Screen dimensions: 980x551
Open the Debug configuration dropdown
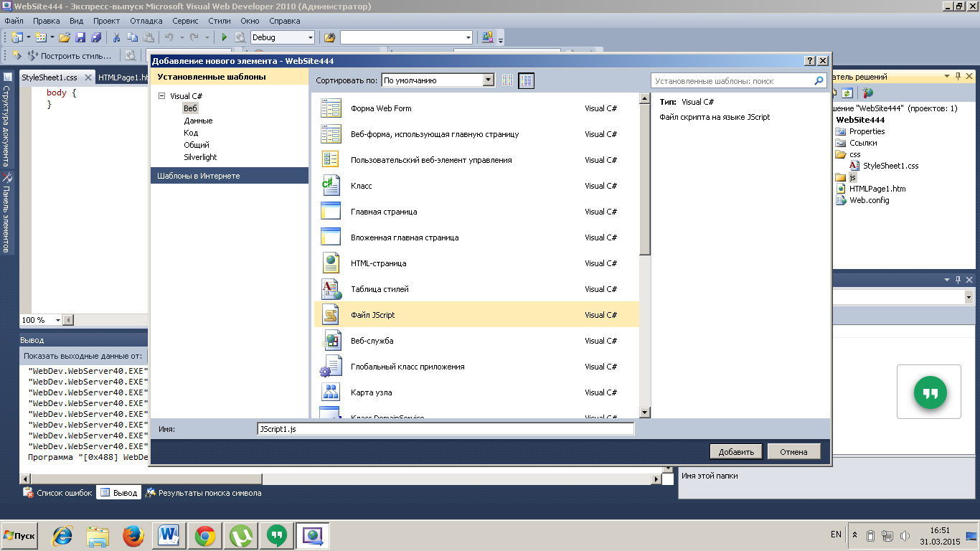coord(311,37)
